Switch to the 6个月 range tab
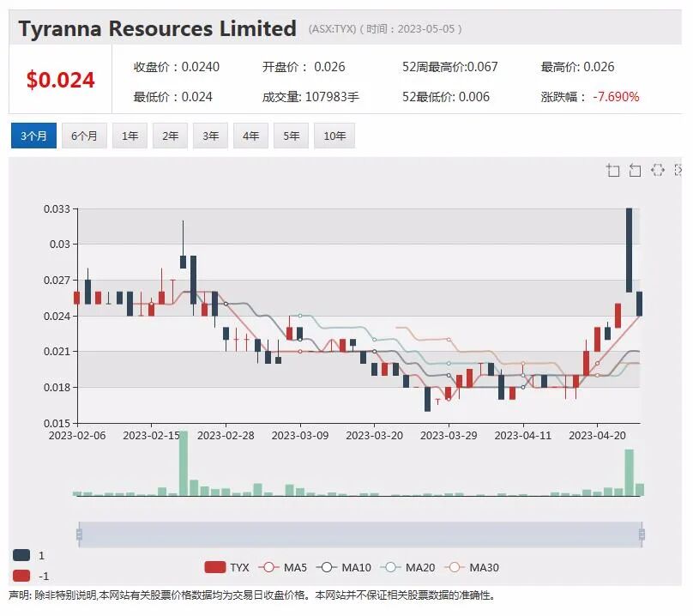 84,136
